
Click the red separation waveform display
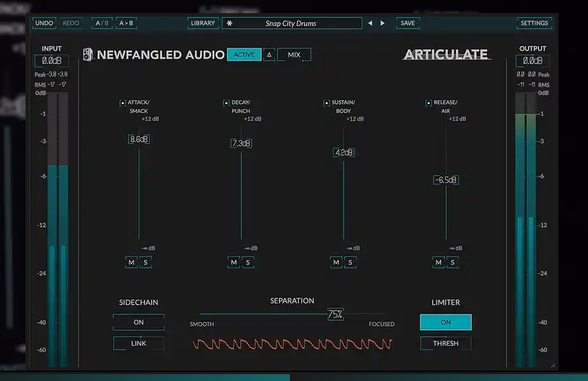tap(292, 344)
